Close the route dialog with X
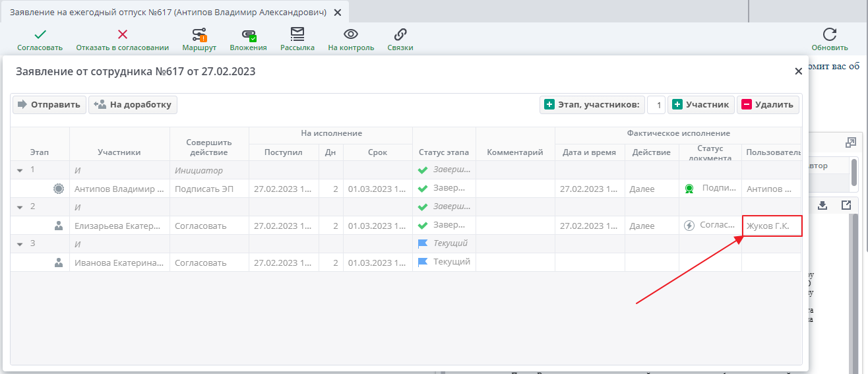This screenshot has height=374, width=868. [x=798, y=71]
